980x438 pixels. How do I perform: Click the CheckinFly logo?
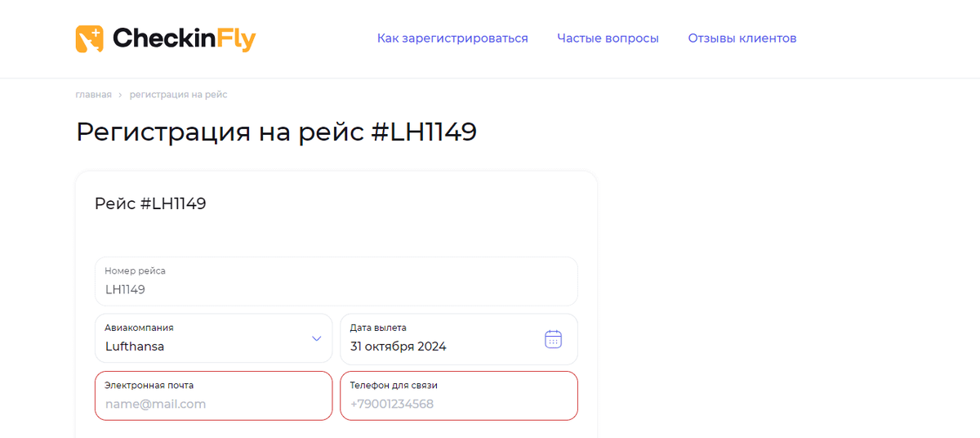pos(166,38)
